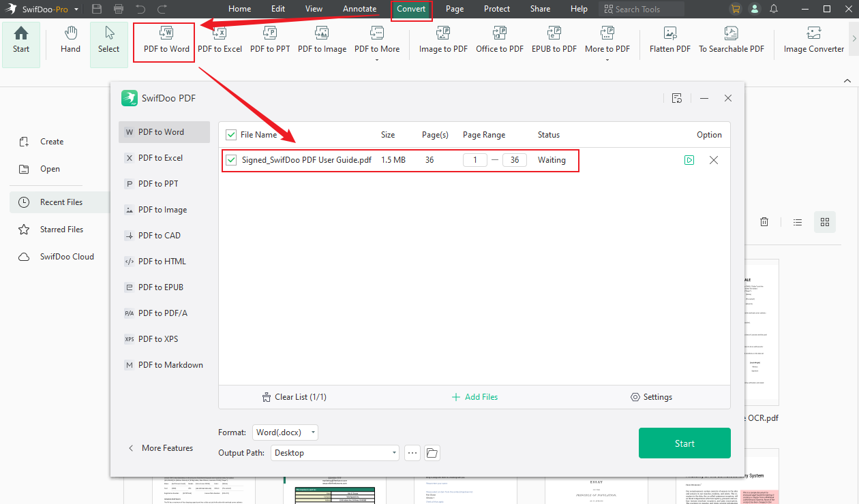Open Image to PDF ribbon tool
859x504 pixels.
click(443, 41)
